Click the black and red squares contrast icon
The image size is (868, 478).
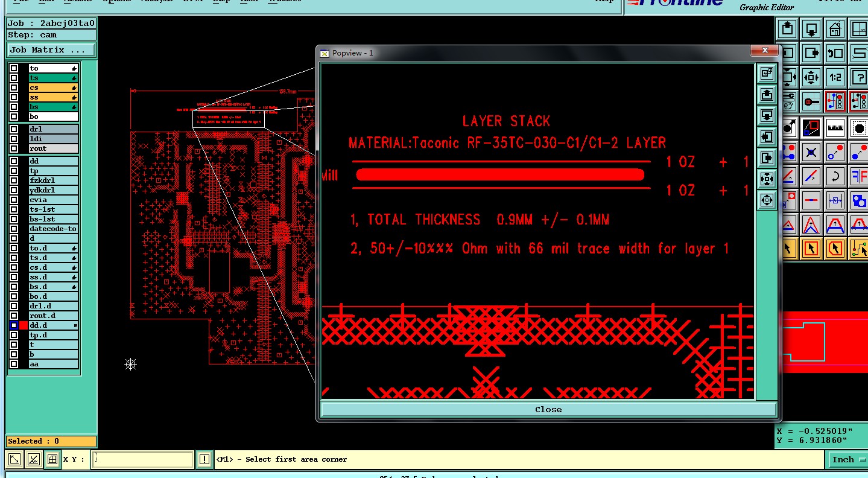coord(811,127)
